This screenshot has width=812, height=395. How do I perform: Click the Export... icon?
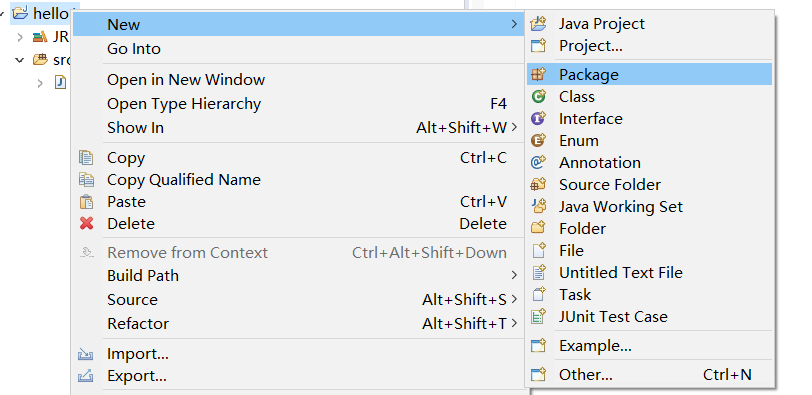coord(85,376)
